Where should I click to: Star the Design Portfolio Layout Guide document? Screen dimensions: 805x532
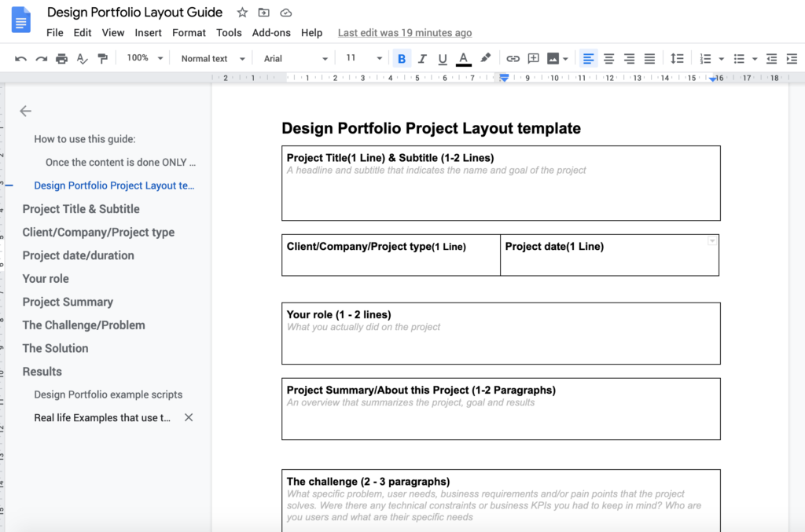pyautogui.click(x=241, y=12)
